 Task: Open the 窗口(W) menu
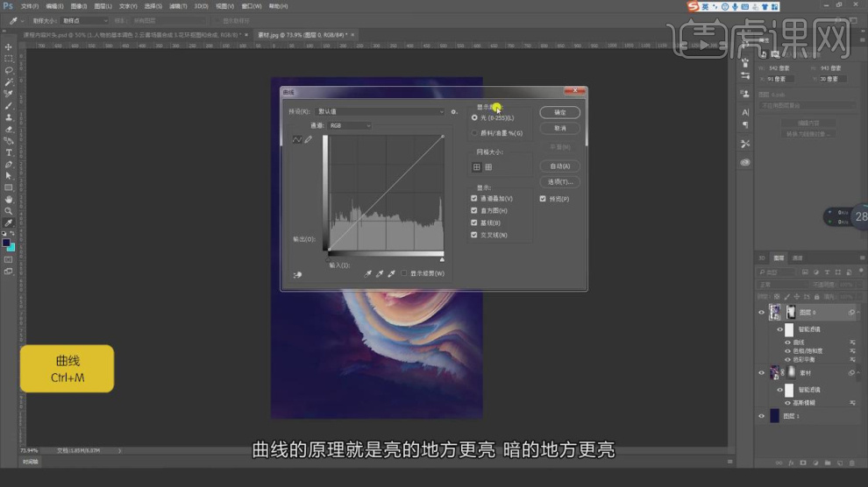pyautogui.click(x=252, y=6)
